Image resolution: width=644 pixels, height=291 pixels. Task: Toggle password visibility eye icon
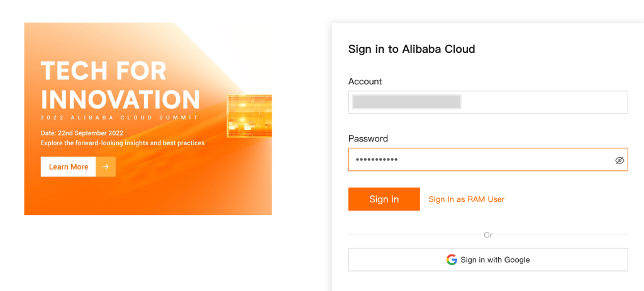click(619, 160)
